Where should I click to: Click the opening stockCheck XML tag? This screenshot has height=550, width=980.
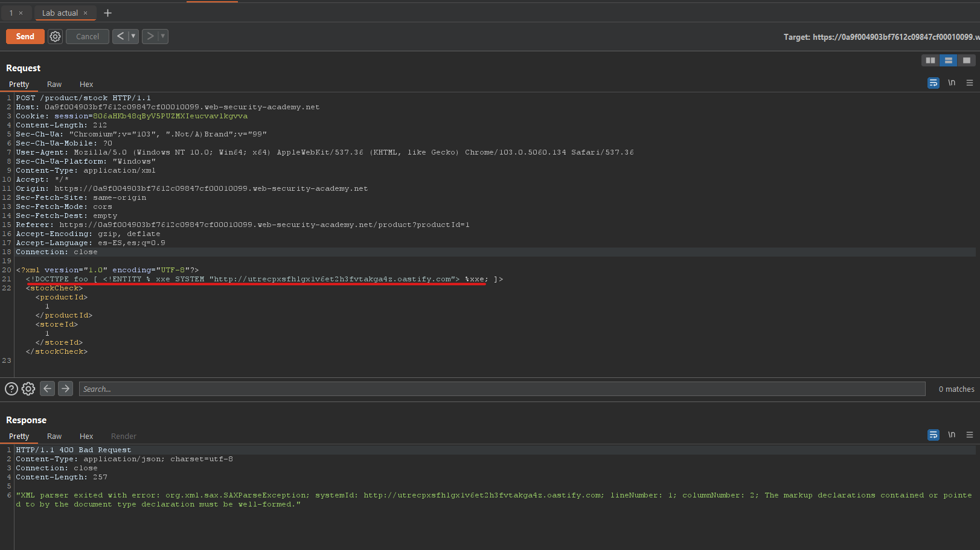54,288
